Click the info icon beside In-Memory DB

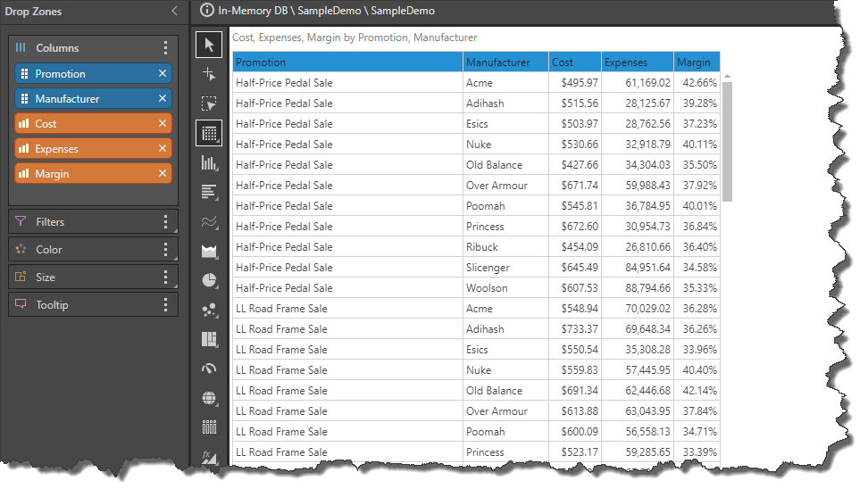point(207,11)
